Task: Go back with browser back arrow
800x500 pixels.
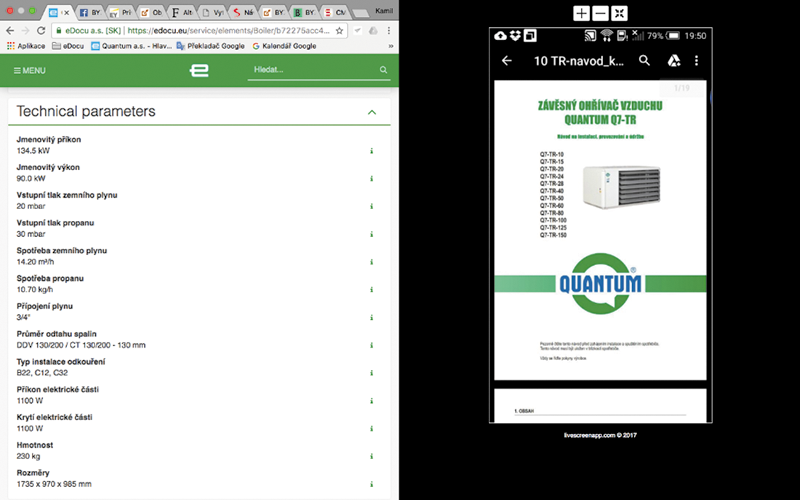Action: [10, 31]
